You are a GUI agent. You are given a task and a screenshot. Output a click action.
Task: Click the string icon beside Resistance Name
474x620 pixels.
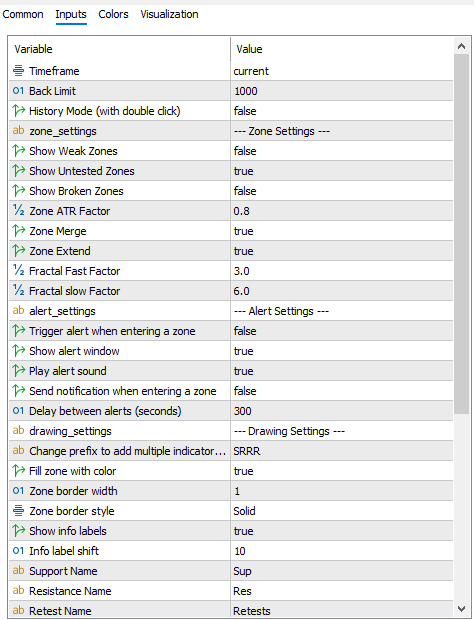[19, 591]
